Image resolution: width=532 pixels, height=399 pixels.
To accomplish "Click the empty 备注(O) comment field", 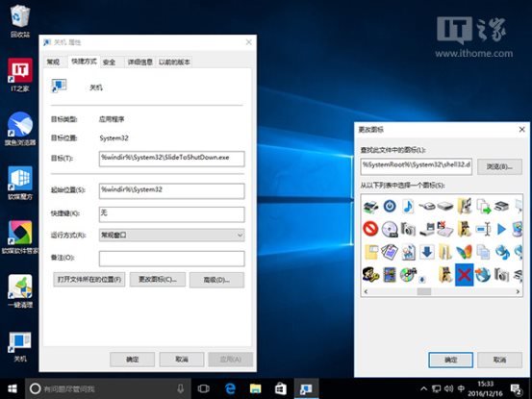I will [x=171, y=259].
